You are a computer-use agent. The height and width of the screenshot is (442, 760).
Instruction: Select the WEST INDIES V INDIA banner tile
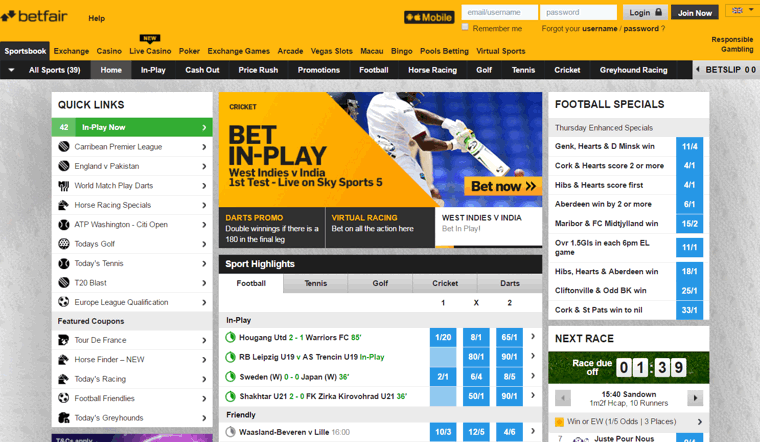(489, 227)
